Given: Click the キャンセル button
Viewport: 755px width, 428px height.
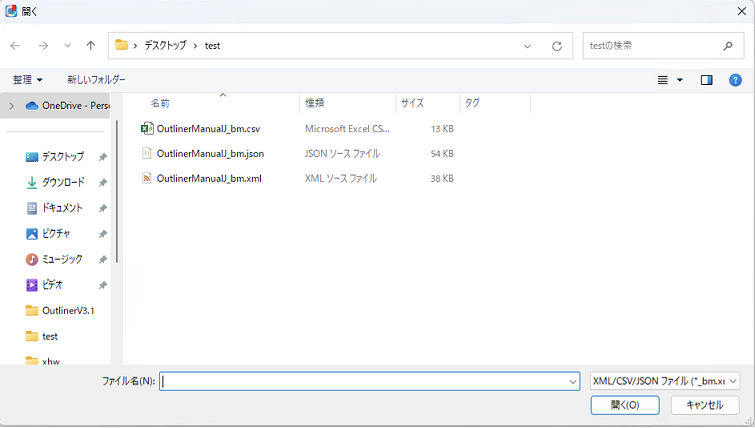Looking at the screenshot, I should 704,405.
